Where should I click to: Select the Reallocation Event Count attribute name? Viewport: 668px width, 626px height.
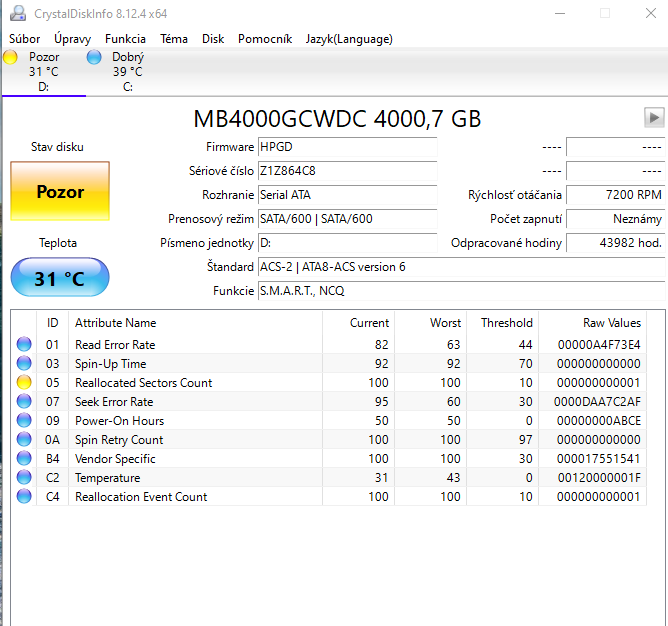pyautogui.click(x=141, y=496)
